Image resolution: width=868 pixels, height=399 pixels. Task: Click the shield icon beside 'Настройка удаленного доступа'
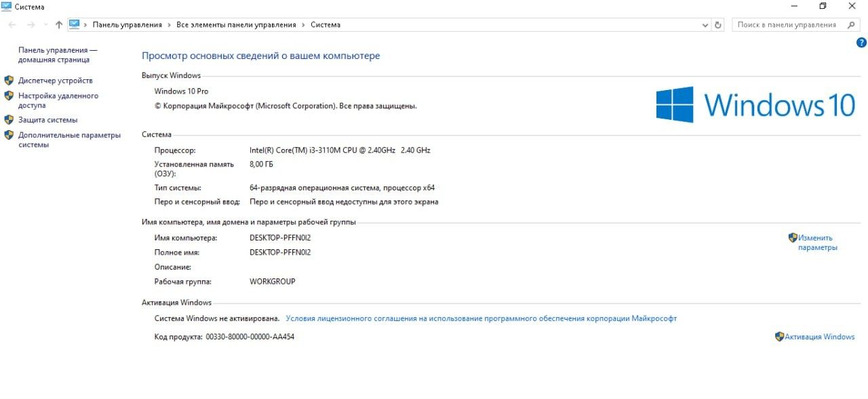click(9, 96)
